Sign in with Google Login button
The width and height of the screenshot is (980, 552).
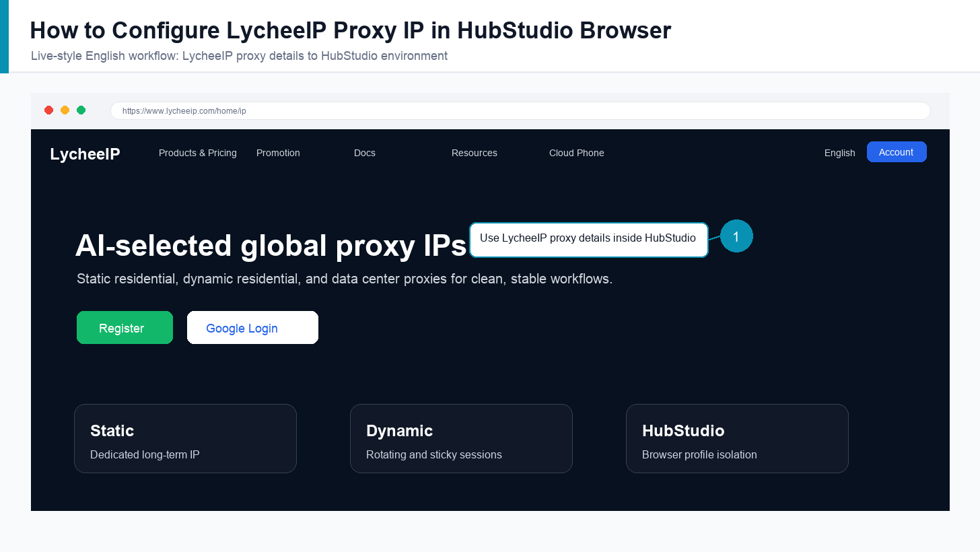point(252,328)
